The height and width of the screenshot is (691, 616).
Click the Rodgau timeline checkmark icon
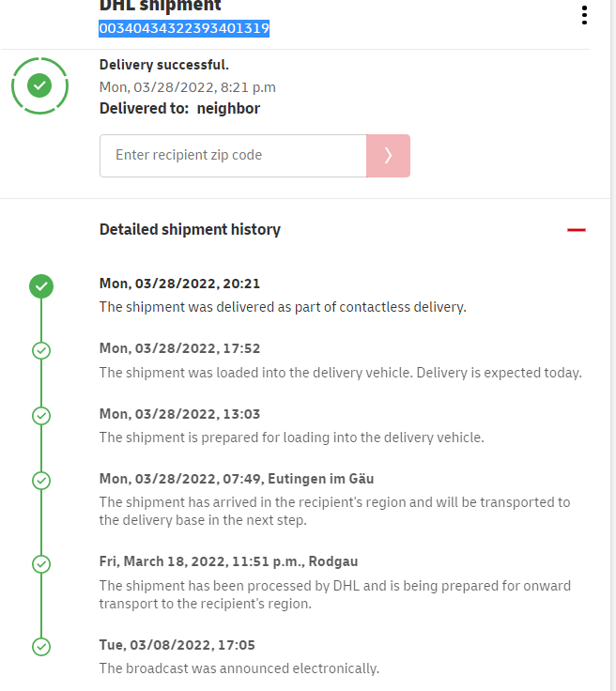coord(41,563)
